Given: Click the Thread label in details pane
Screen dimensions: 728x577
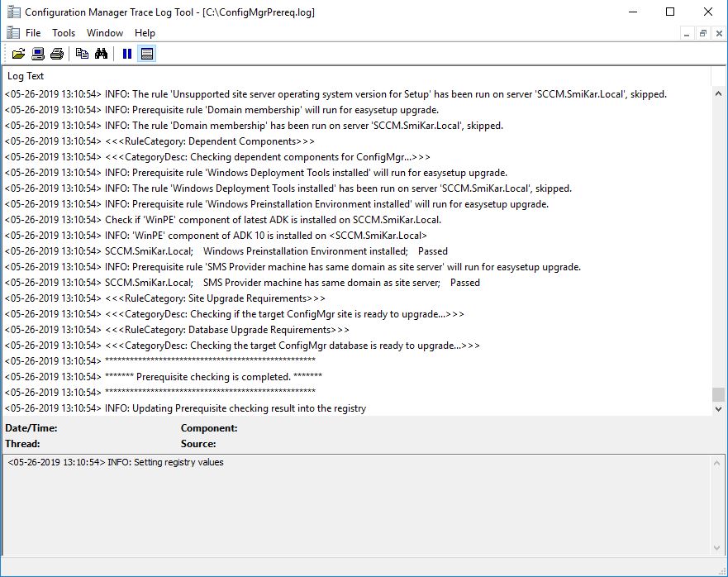Looking at the screenshot, I should 22,444.
